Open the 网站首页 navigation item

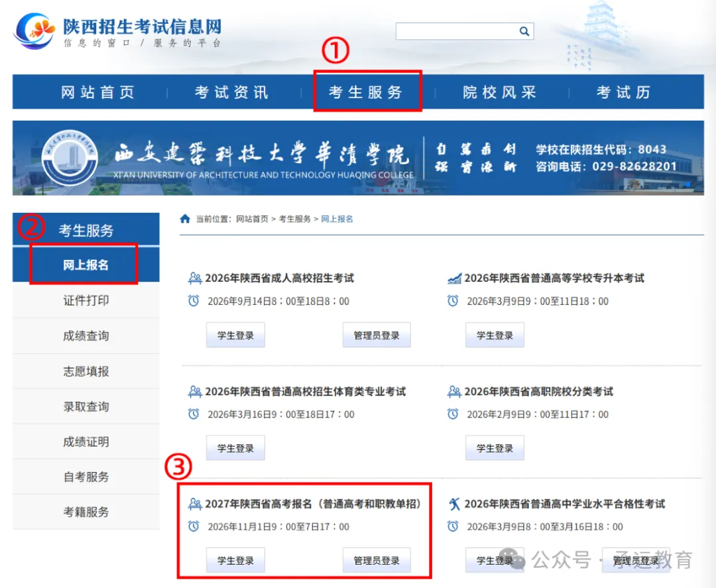point(97,92)
